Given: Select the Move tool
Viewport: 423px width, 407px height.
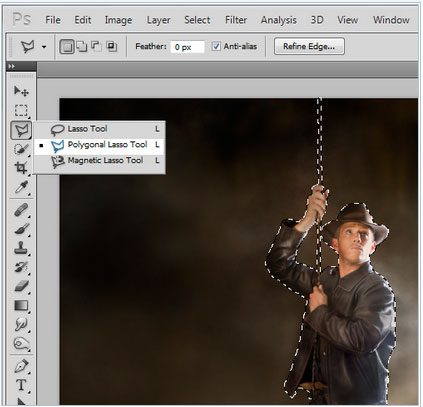Looking at the screenshot, I should [x=21, y=91].
